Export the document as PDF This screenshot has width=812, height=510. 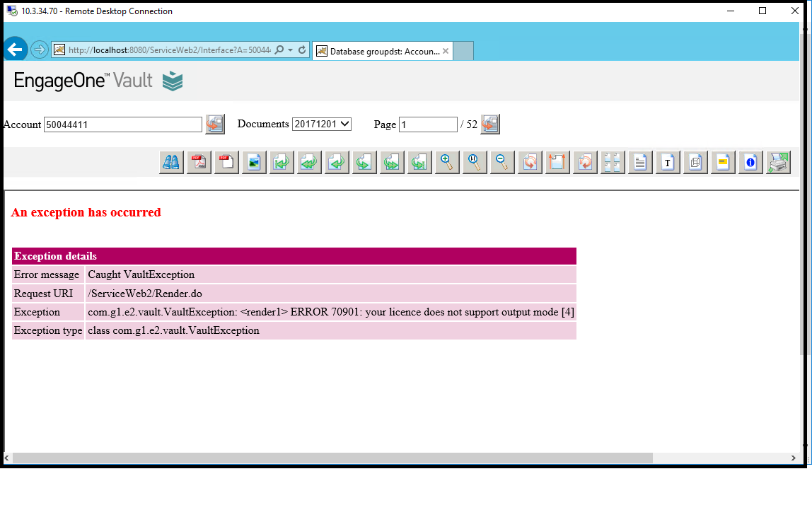199,162
